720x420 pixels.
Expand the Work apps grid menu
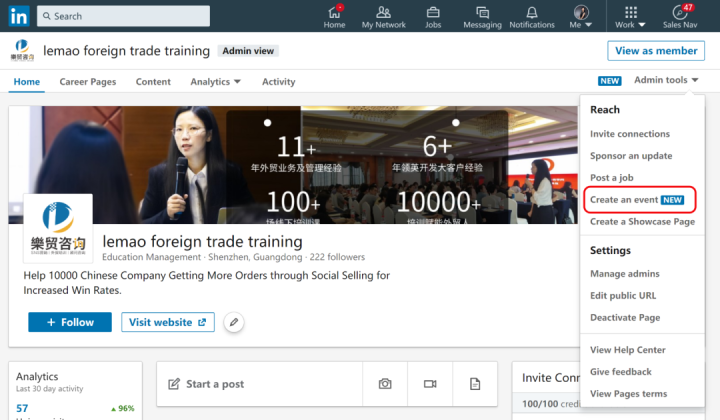pos(630,17)
